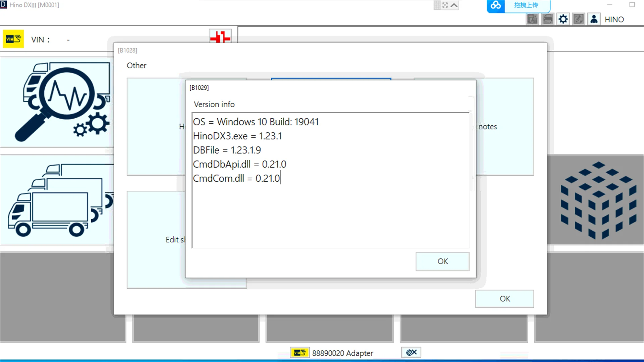644x362 pixels.
Task: Click the disconnect adapter icon
Action: pyautogui.click(x=411, y=352)
